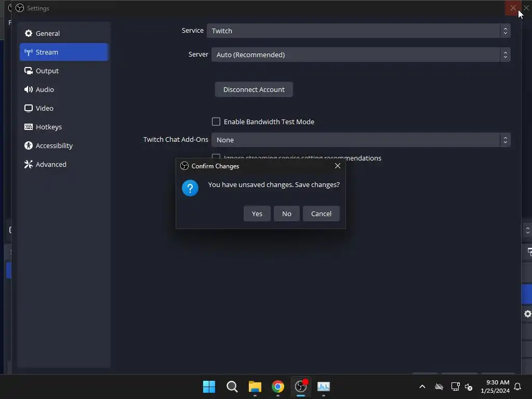Click the Audio speaker icon in sidebar
This screenshot has height=399, width=532.
(x=29, y=89)
